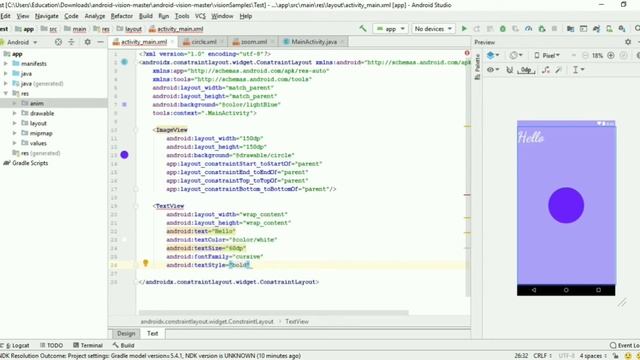Click the default margins 0dp button
Screen dimensions: 640x360
tap(526, 70)
